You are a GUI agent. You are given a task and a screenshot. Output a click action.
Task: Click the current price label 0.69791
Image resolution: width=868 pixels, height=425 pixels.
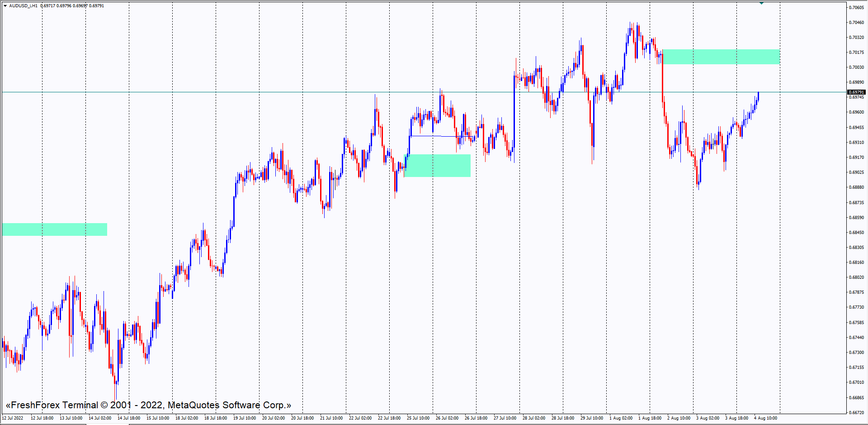click(x=856, y=92)
